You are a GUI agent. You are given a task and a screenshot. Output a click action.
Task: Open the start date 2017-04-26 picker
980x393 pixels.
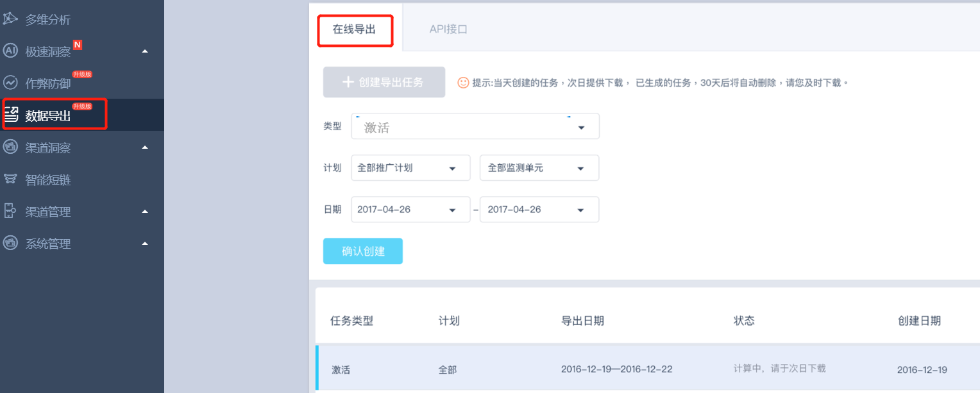411,210
